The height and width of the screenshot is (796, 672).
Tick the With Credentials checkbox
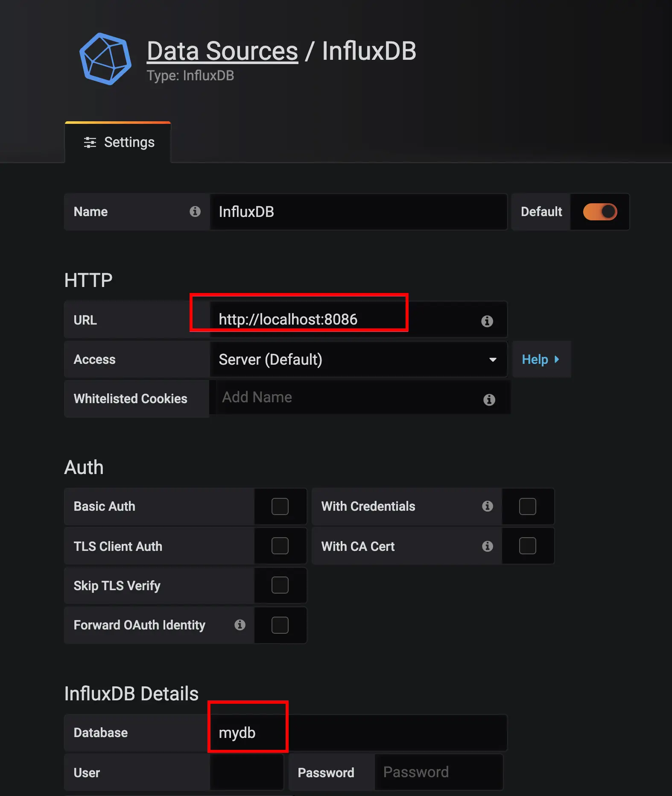pyautogui.click(x=528, y=506)
